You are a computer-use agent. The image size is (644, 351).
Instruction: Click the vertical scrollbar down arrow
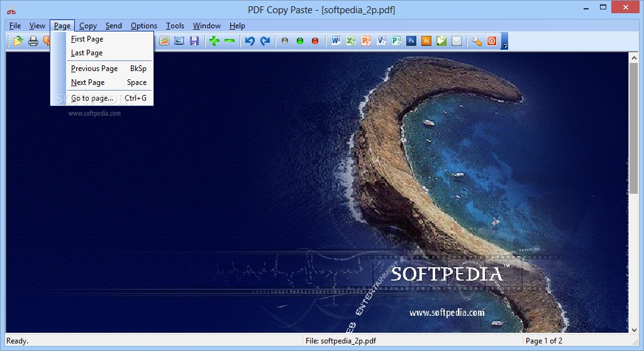click(x=634, y=330)
